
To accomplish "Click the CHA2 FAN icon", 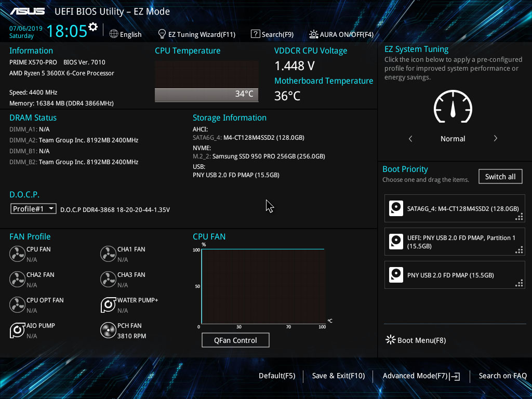I will [x=17, y=279].
